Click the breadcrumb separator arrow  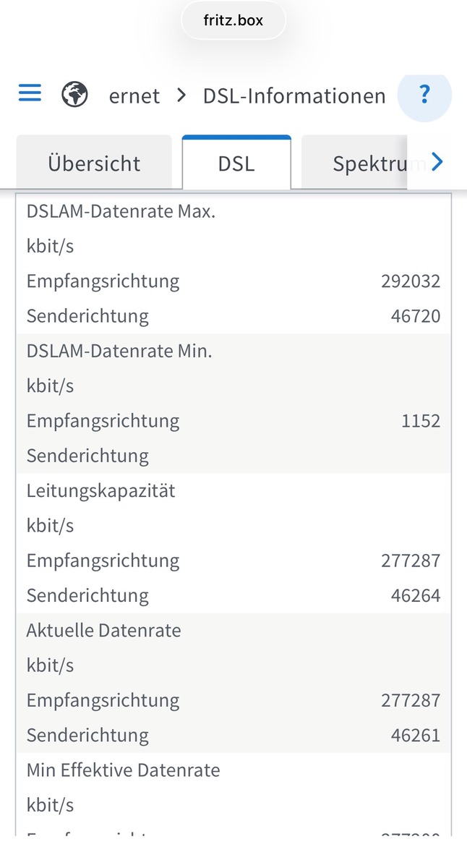pyautogui.click(x=181, y=95)
